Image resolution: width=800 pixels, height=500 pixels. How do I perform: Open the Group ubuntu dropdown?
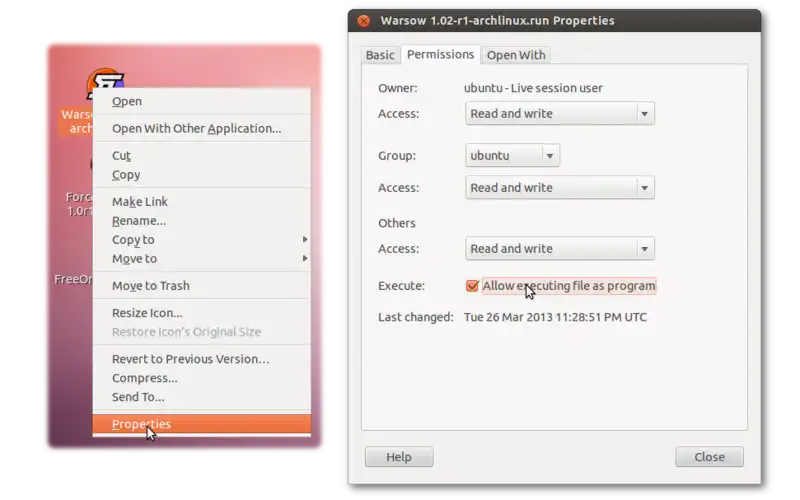coord(512,156)
